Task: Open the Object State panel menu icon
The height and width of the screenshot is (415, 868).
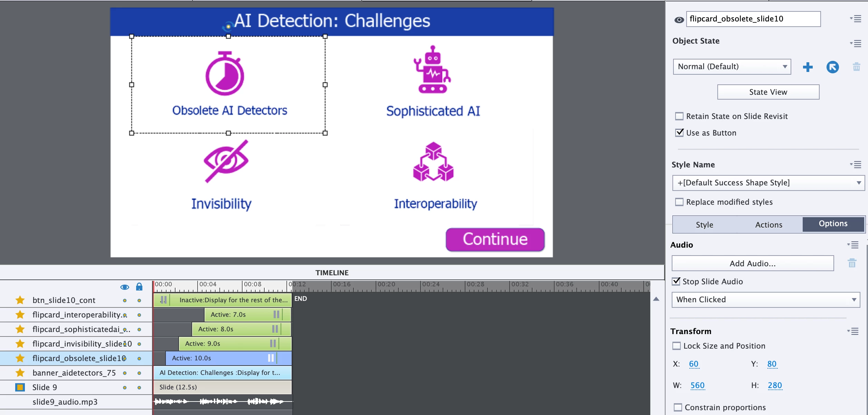Action: click(856, 44)
